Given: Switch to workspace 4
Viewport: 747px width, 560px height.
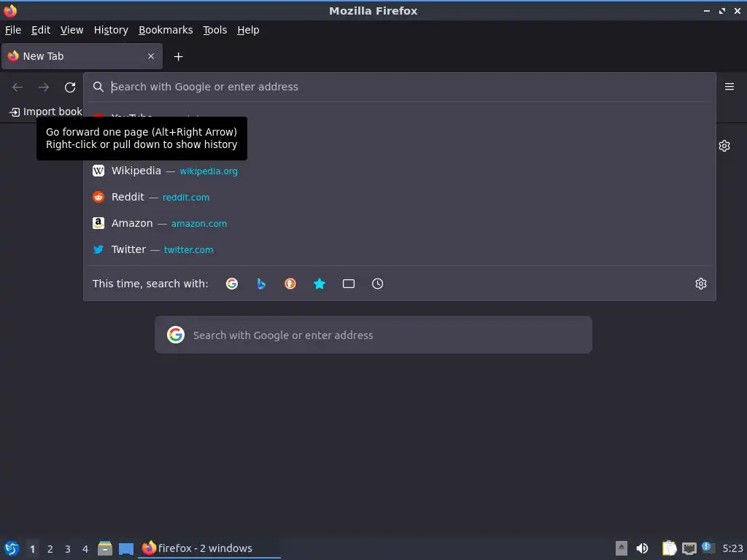Looking at the screenshot, I should (x=85, y=549).
